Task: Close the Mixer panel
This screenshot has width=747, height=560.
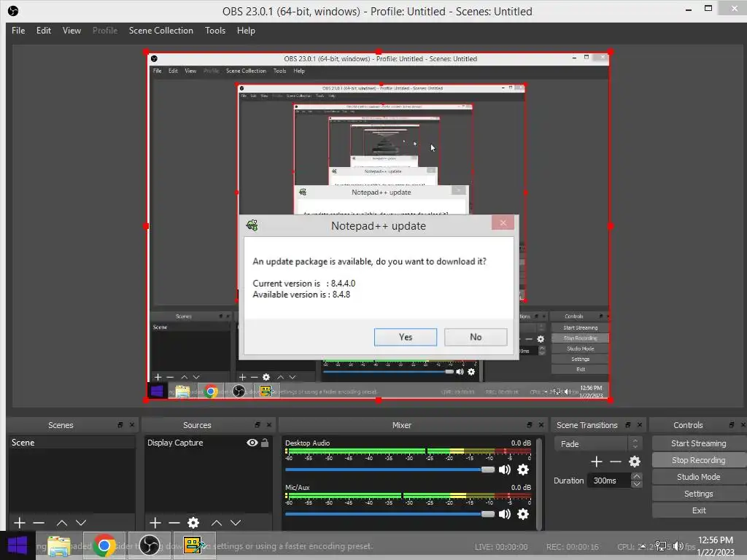Action: (541, 425)
